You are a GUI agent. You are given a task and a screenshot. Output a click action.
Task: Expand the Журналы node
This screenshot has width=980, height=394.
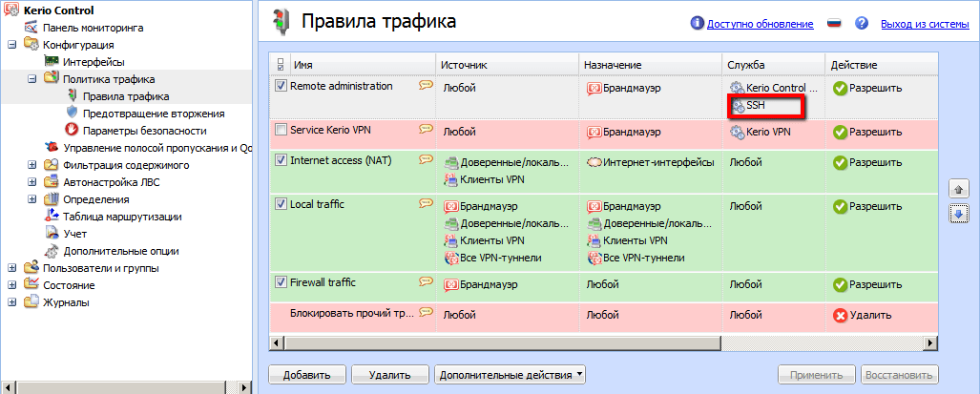click(x=11, y=302)
